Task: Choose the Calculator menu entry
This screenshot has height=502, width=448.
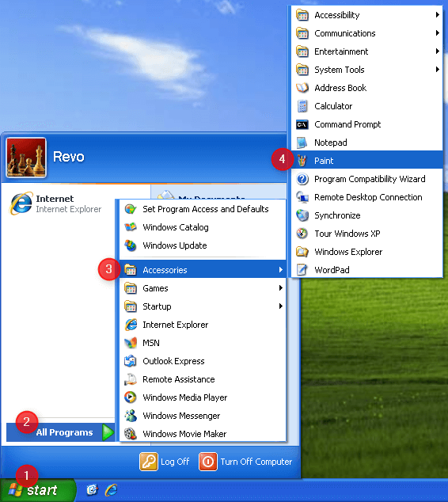Action: [367, 106]
